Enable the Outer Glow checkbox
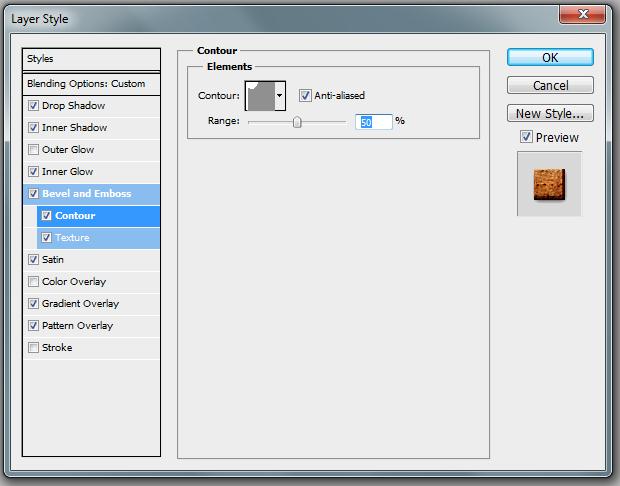620x486 pixels. 34,150
